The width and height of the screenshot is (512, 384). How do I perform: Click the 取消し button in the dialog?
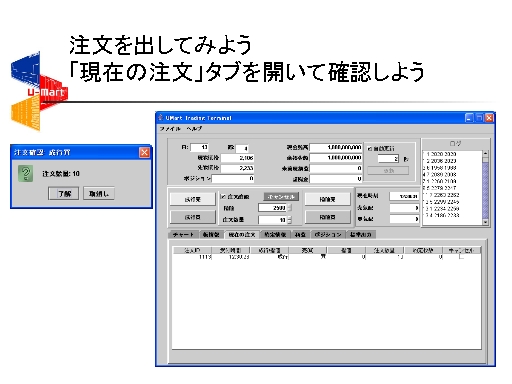click(x=99, y=194)
